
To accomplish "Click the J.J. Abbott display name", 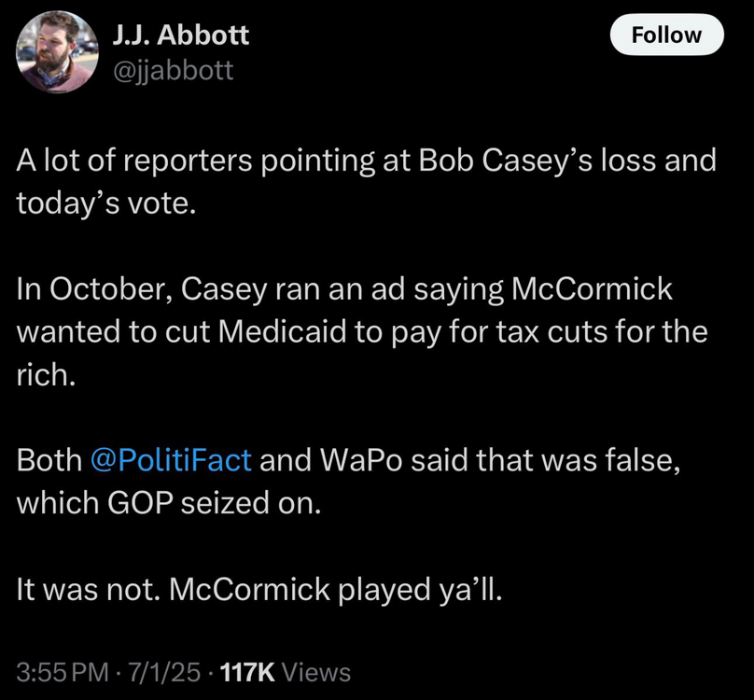I will tap(180, 35).
